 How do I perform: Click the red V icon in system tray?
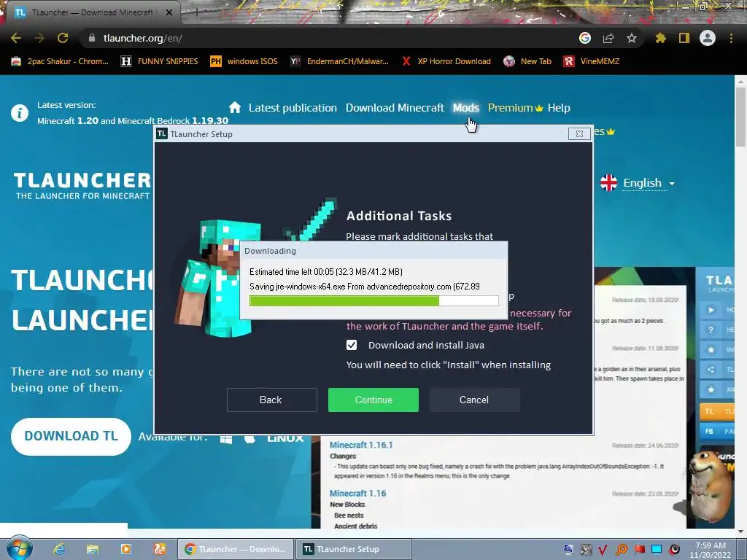point(603,550)
